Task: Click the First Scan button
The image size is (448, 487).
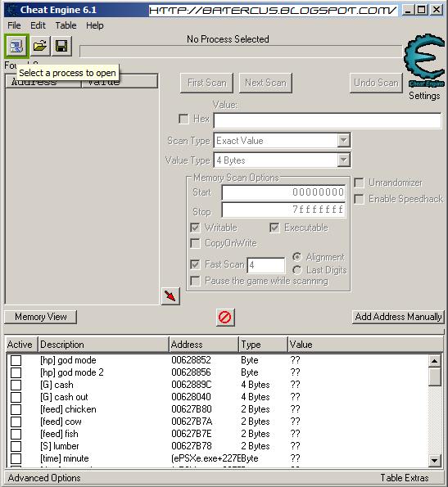Action: tap(206, 83)
